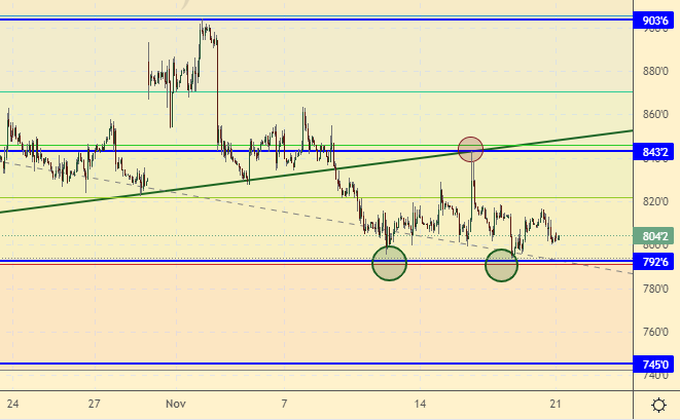Viewport: 680px width, 420px height.
Task: Click the 903'6 blue price label
Action: (656, 20)
